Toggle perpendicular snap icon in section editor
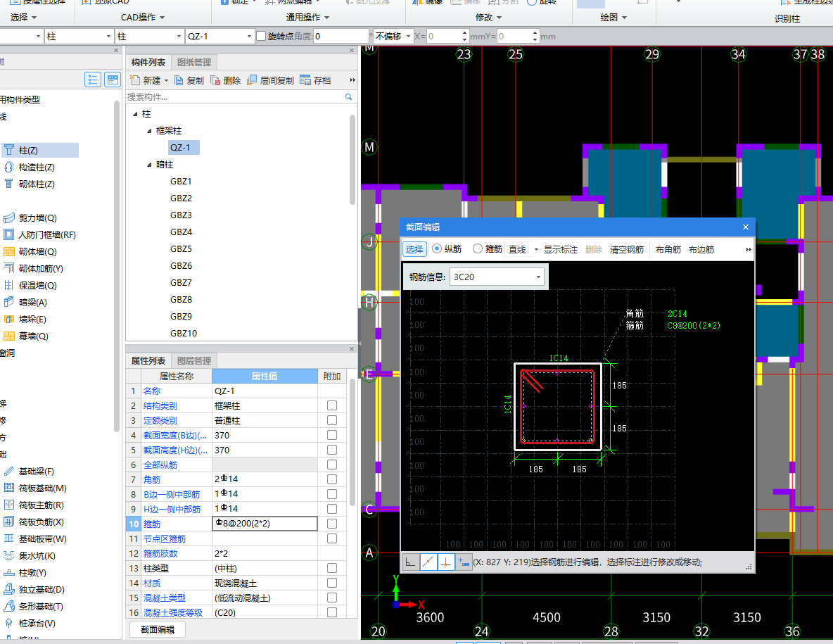 (x=446, y=562)
